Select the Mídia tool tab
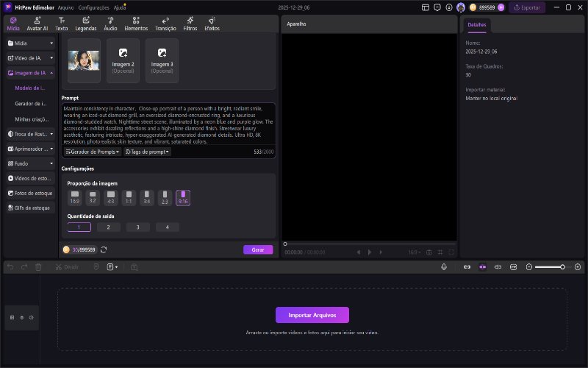Viewport: 588px width, 368px height. click(13, 24)
